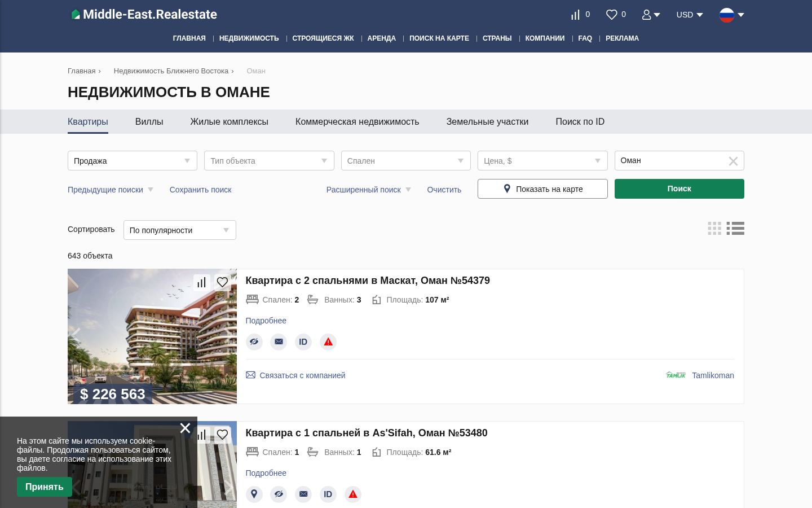Image resolution: width=812 pixels, height=508 pixels.
Task: Open the По популярности sort dropdown
Action: tap(180, 230)
